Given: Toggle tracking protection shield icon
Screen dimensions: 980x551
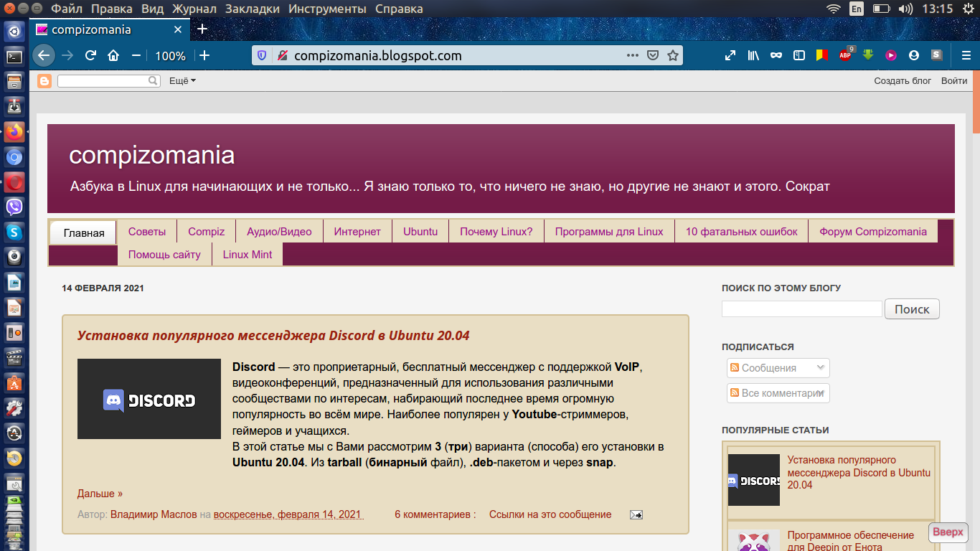Looking at the screenshot, I should (x=262, y=55).
